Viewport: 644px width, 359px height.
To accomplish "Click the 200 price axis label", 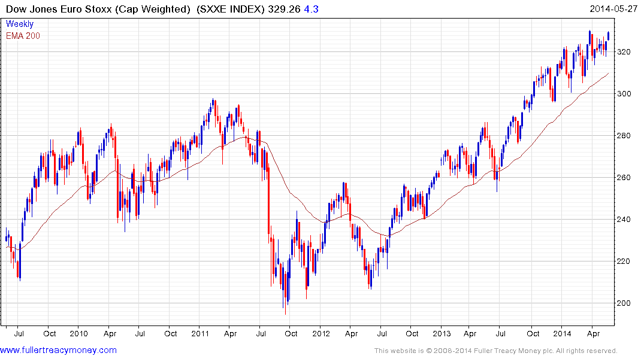I will click(x=624, y=303).
